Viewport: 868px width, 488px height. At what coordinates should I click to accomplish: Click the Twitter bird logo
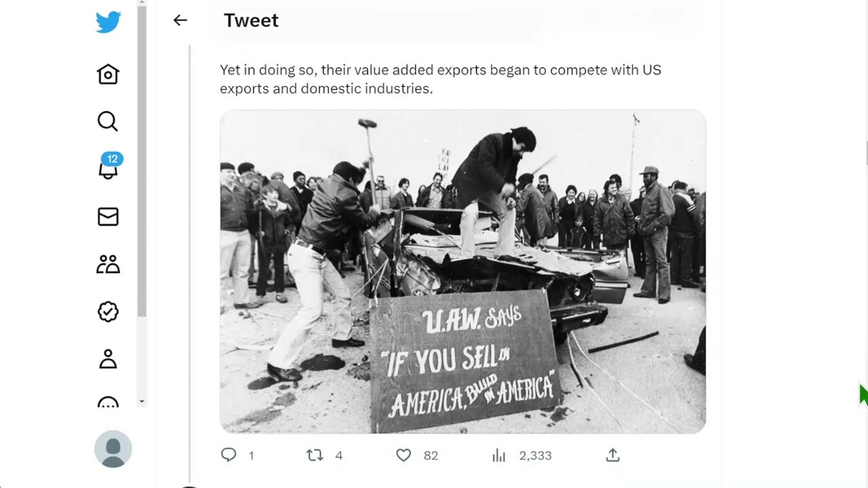108,22
